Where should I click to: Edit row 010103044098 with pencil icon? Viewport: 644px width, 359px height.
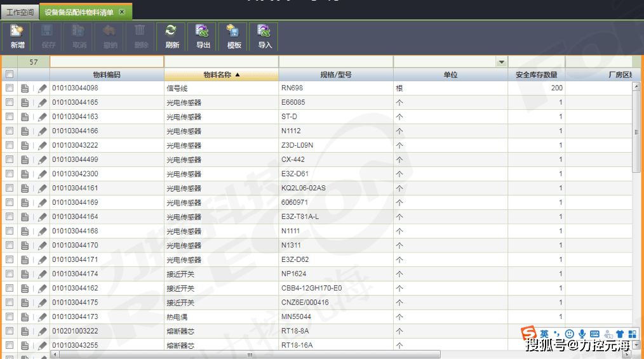[43, 88]
